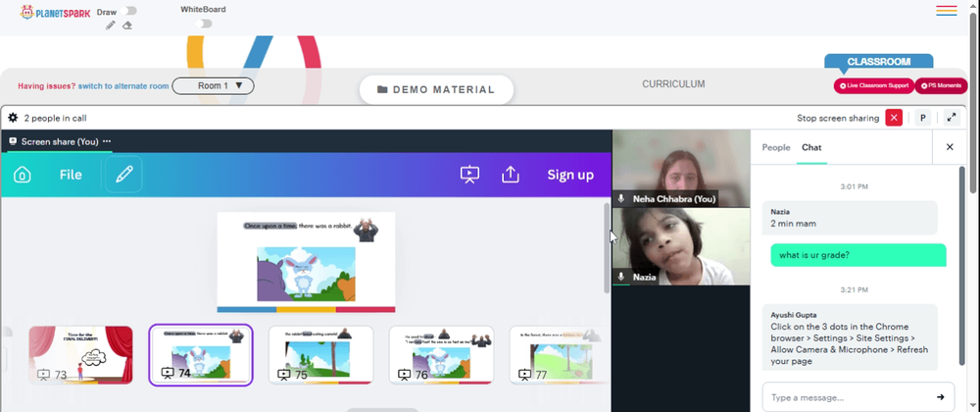Click the red stop screen sharing X
The image size is (980, 412).
tap(894, 118)
